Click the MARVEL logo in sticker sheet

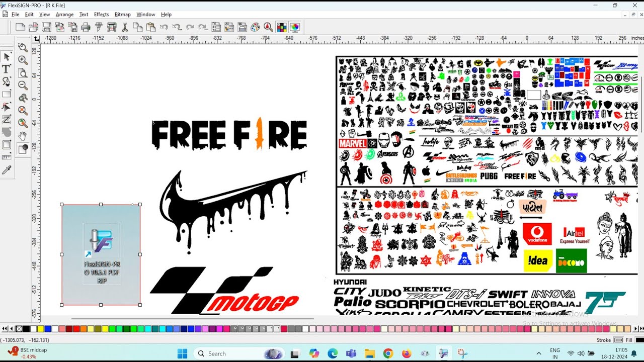(x=353, y=143)
